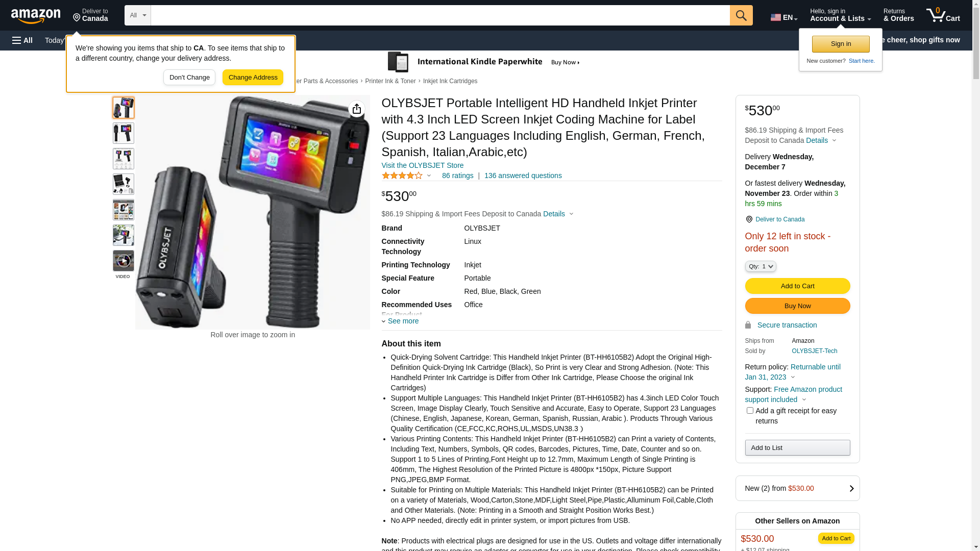The width and height of the screenshot is (980, 551).
Task: Play the product video thumbnail
Action: pyautogui.click(x=123, y=261)
